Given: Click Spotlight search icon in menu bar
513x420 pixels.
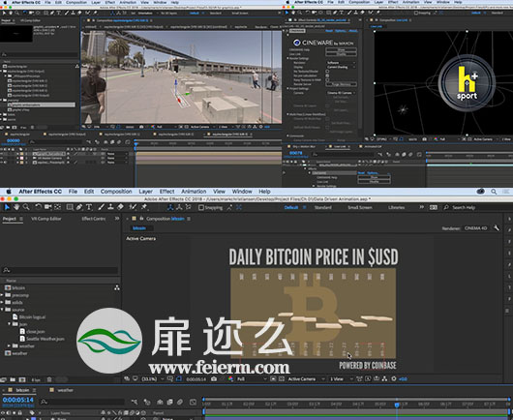Looking at the screenshot, I should click(x=494, y=192).
